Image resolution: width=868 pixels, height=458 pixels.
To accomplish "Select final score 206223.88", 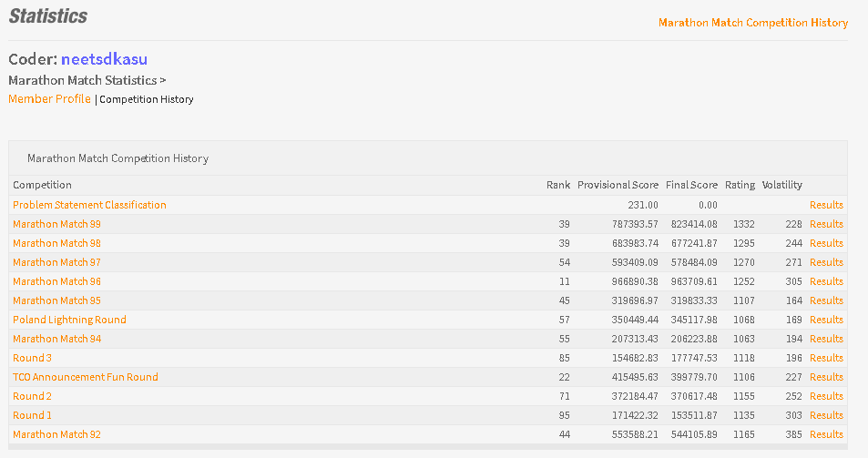I will [694, 339].
